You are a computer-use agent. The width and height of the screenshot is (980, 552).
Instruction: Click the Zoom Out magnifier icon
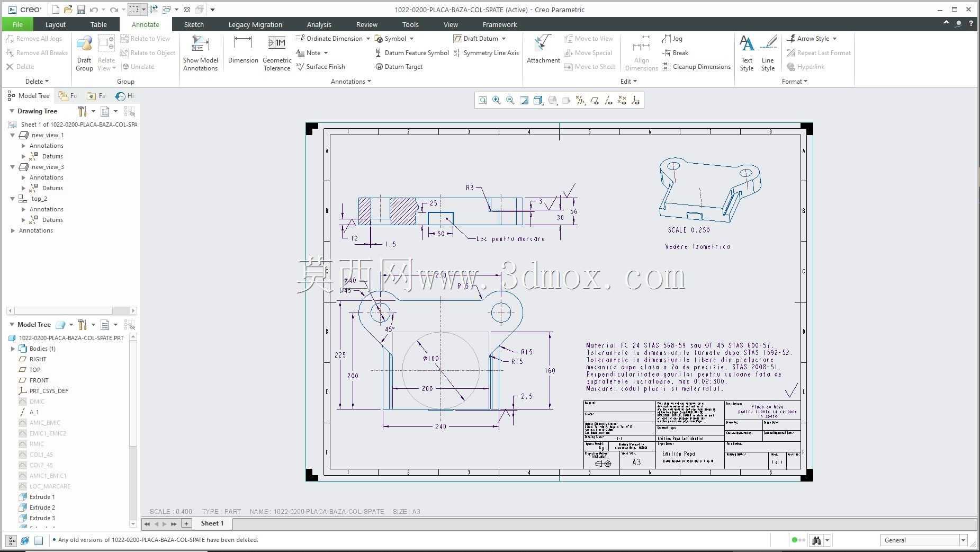(x=510, y=100)
